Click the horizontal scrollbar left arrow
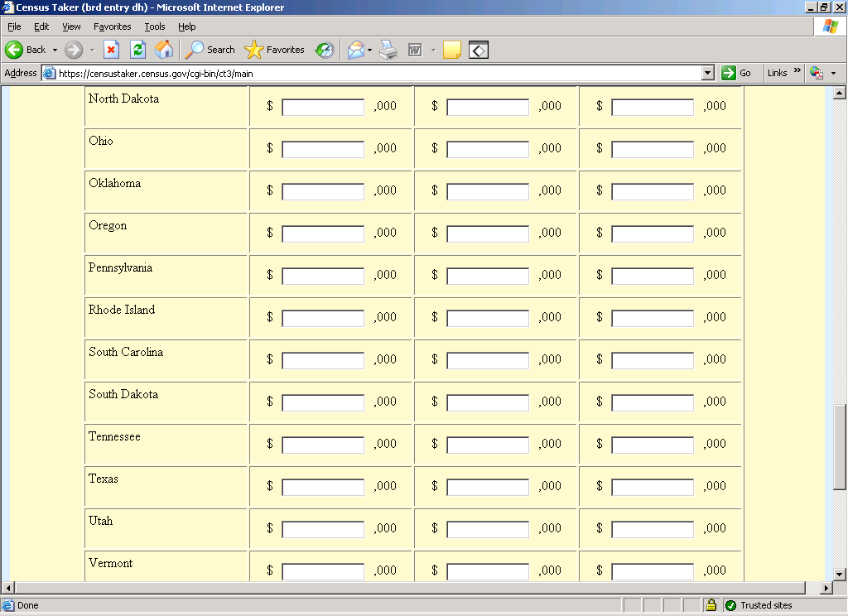 coord(8,587)
